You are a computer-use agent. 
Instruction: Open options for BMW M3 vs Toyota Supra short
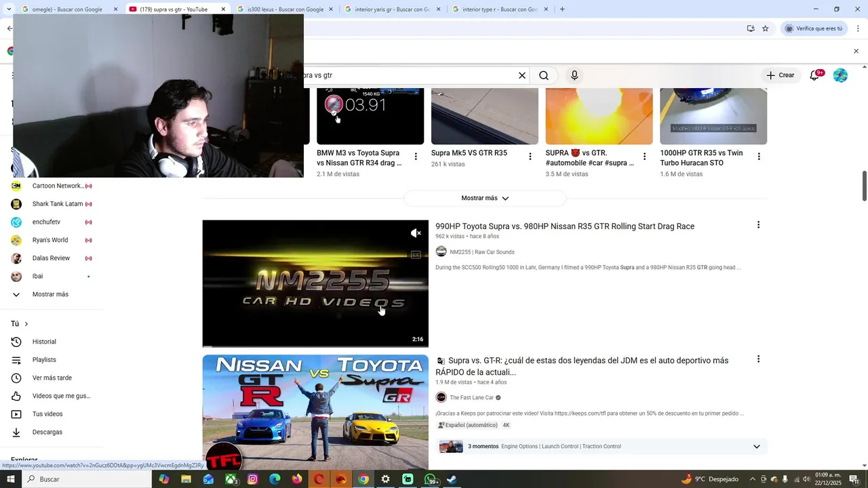[x=416, y=157]
